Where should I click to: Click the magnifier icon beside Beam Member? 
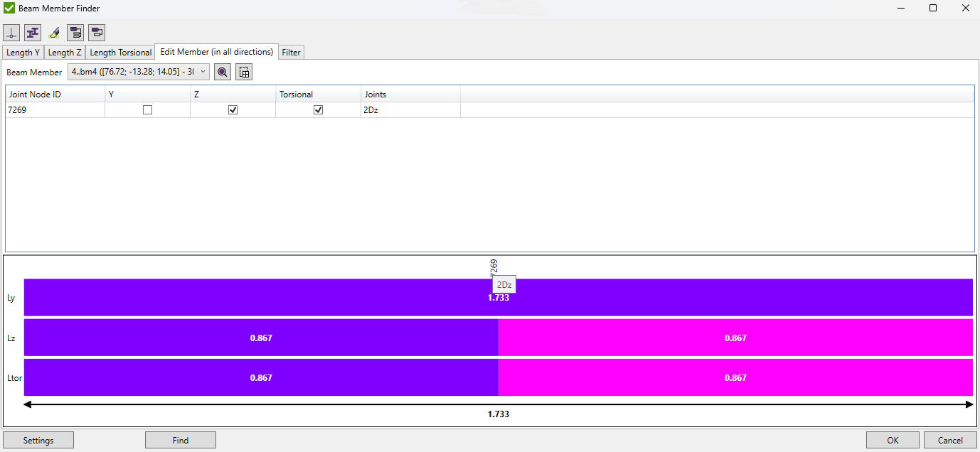coord(223,72)
